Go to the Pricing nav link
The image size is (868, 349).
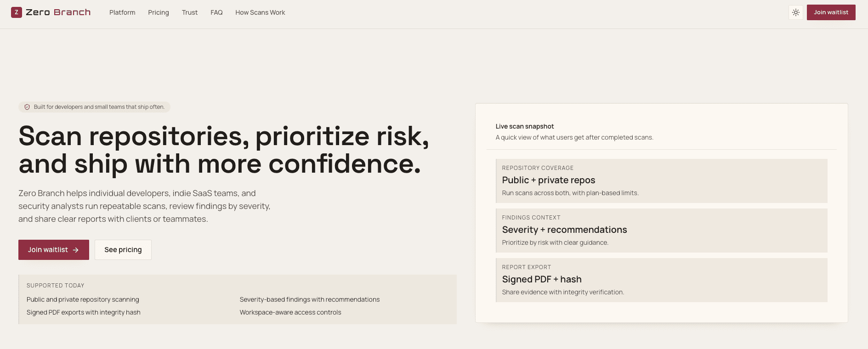tap(158, 12)
